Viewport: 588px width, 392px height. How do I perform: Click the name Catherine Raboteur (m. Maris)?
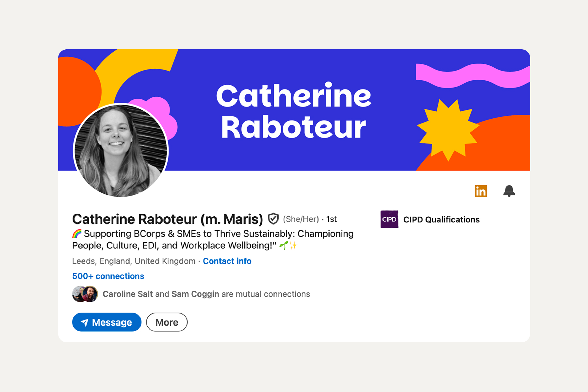168,219
